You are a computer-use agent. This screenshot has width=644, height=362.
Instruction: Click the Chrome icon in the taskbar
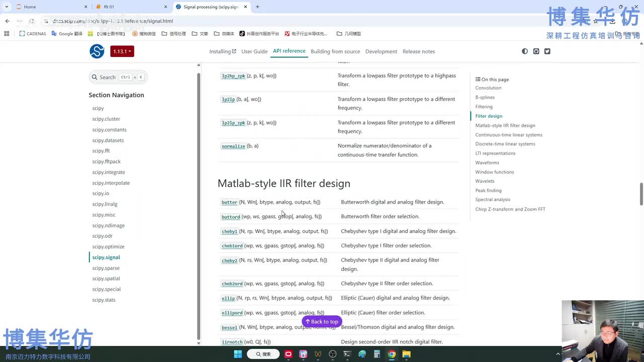pos(391,354)
